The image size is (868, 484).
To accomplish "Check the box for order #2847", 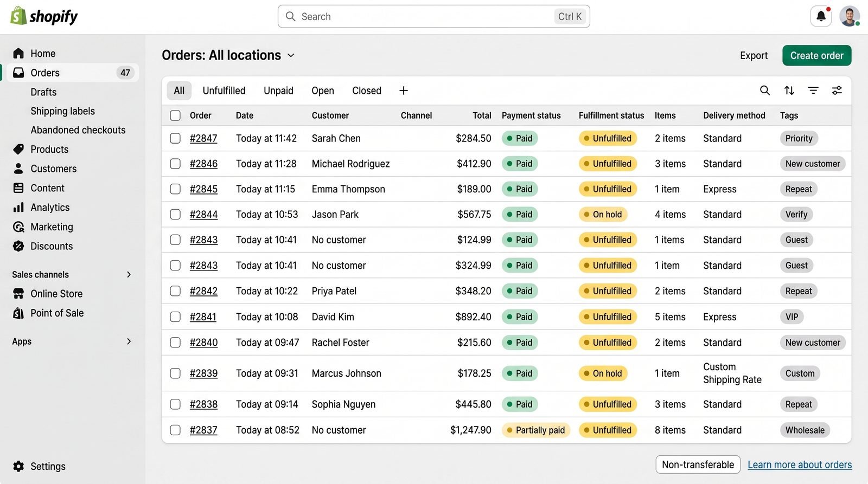I will (x=175, y=138).
